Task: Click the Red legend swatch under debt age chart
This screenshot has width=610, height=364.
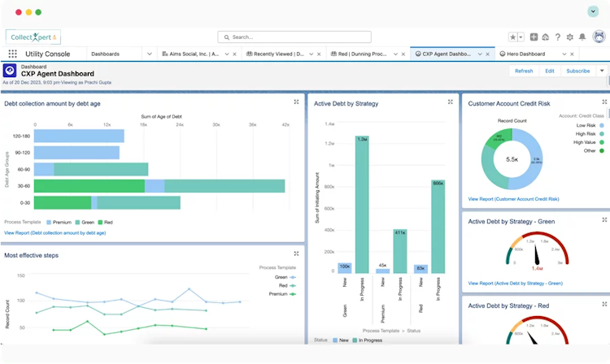Action: [x=100, y=222]
